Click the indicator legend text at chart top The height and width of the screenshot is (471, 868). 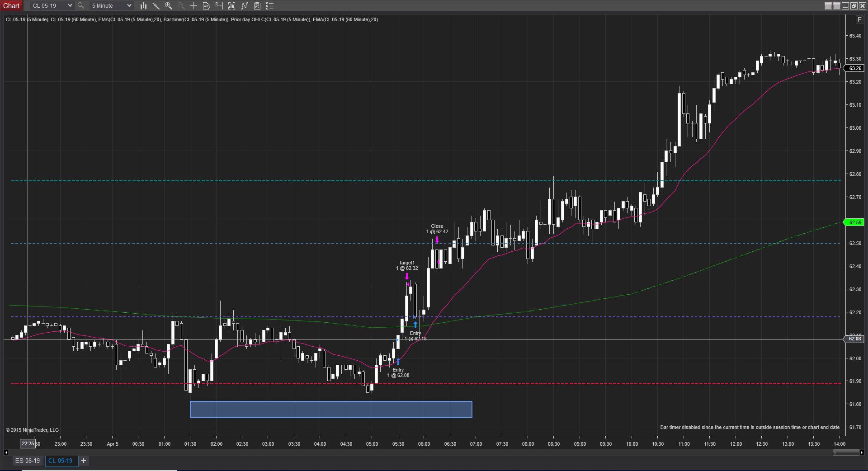click(192, 19)
